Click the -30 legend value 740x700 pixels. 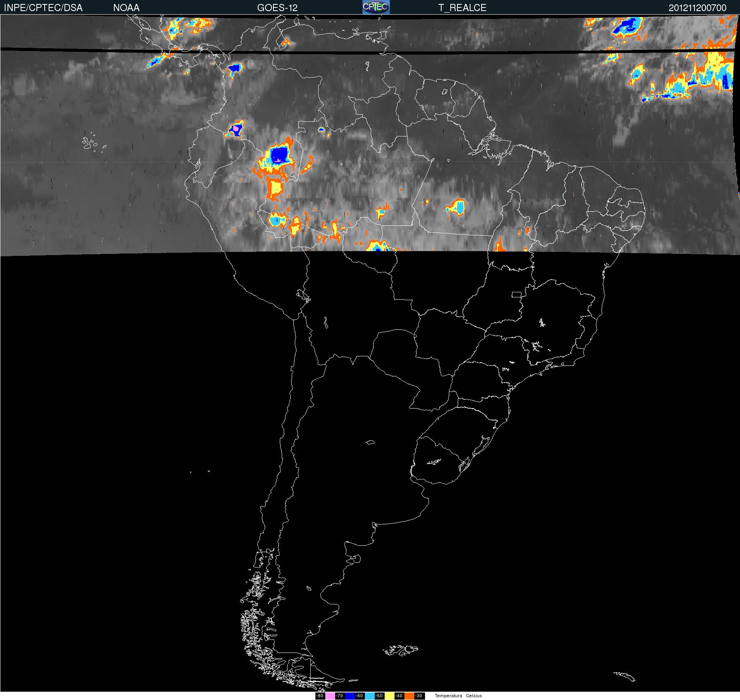(419, 696)
